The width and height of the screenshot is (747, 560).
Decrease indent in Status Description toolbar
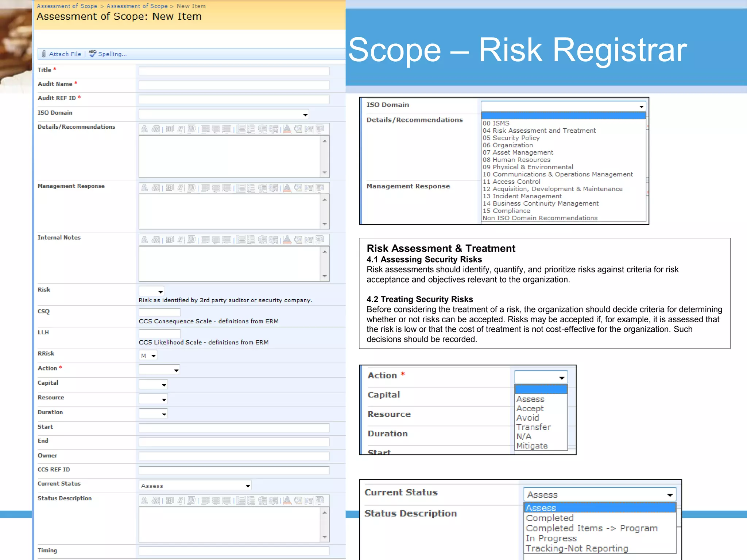tap(263, 501)
